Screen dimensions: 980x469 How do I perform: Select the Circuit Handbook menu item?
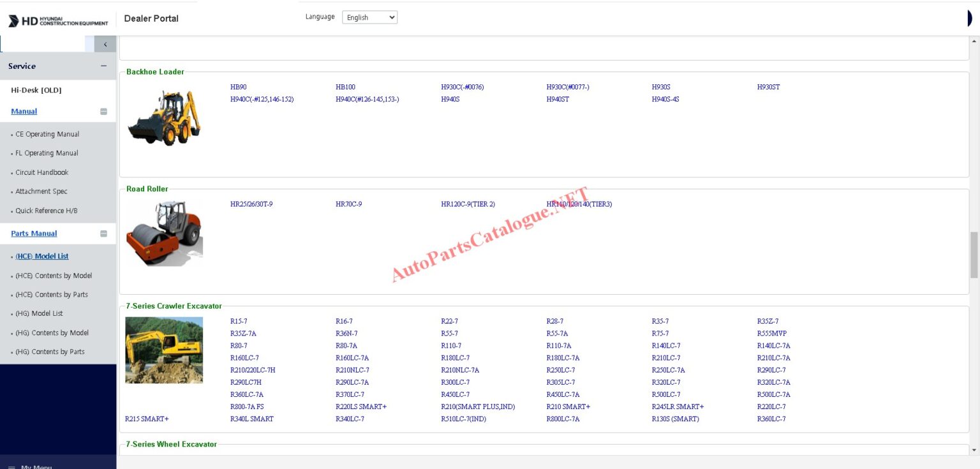click(x=41, y=172)
